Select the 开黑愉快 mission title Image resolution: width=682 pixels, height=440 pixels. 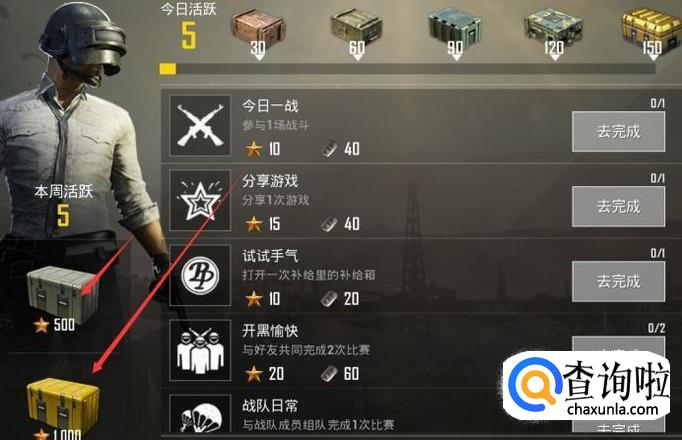pos(270,330)
